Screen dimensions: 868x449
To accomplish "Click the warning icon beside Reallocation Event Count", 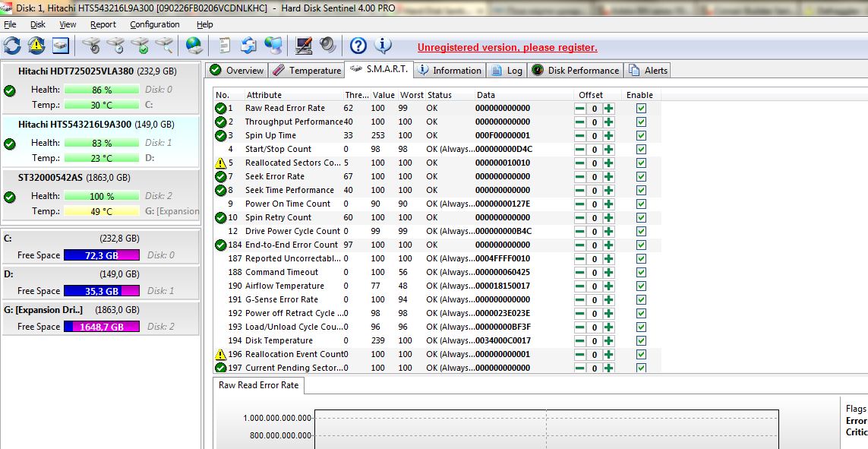I will 220,354.
